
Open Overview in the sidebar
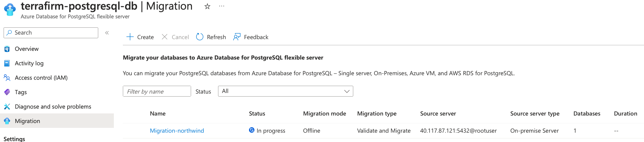(27, 49)
